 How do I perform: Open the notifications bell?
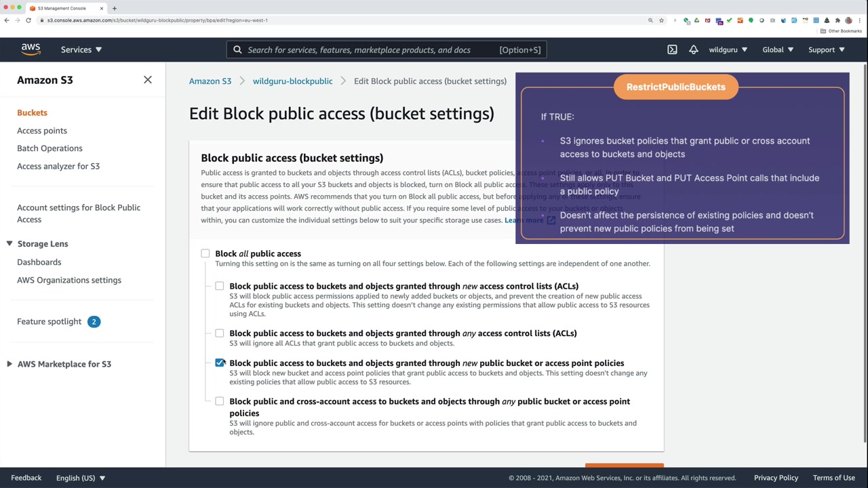[x=694, y=49]
